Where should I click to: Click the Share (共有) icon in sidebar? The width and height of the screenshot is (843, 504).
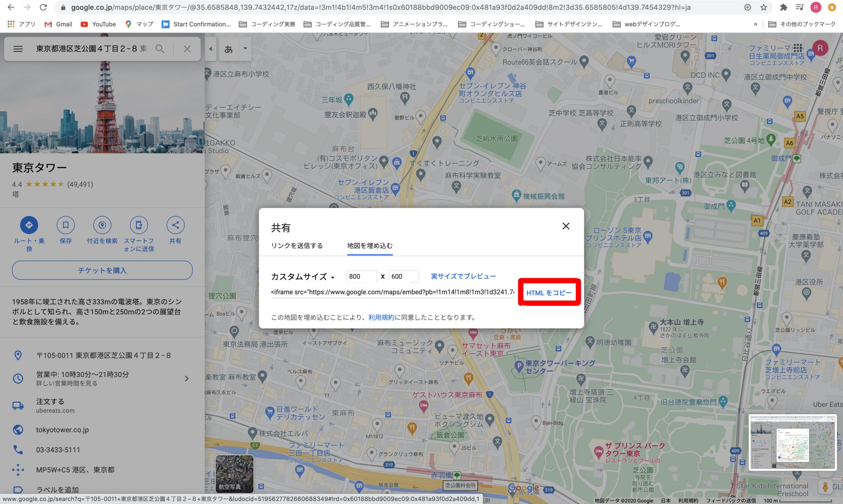coord(175,225)
